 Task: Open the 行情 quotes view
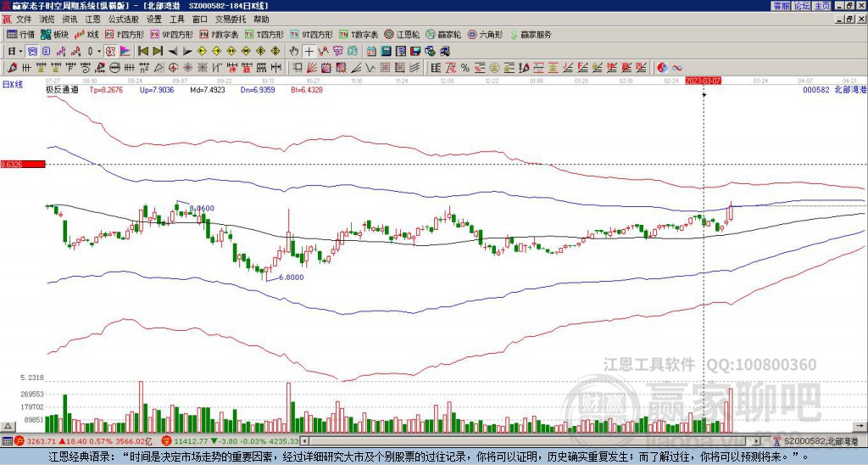click(20, 35)
